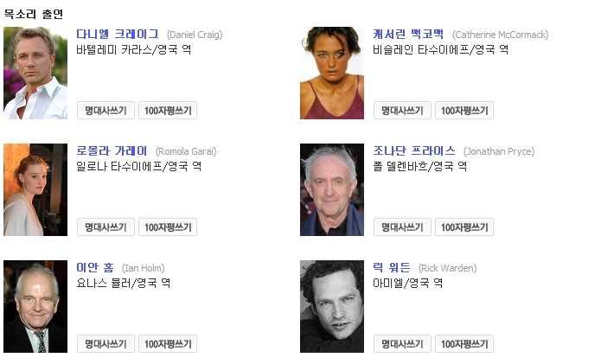601x364 pixels.
Task: Click 명대사쓰기 button for Jonathan Pryce
Action: (x=402, y=227)
